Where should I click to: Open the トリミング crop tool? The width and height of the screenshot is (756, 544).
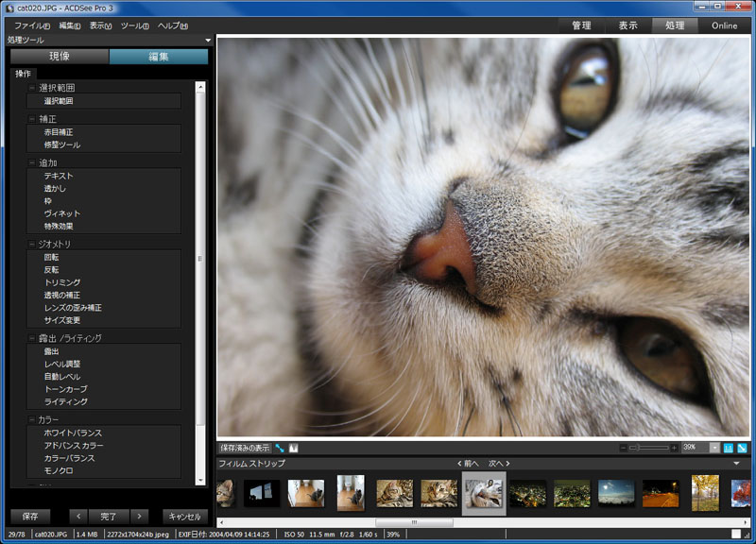point(62,282)
